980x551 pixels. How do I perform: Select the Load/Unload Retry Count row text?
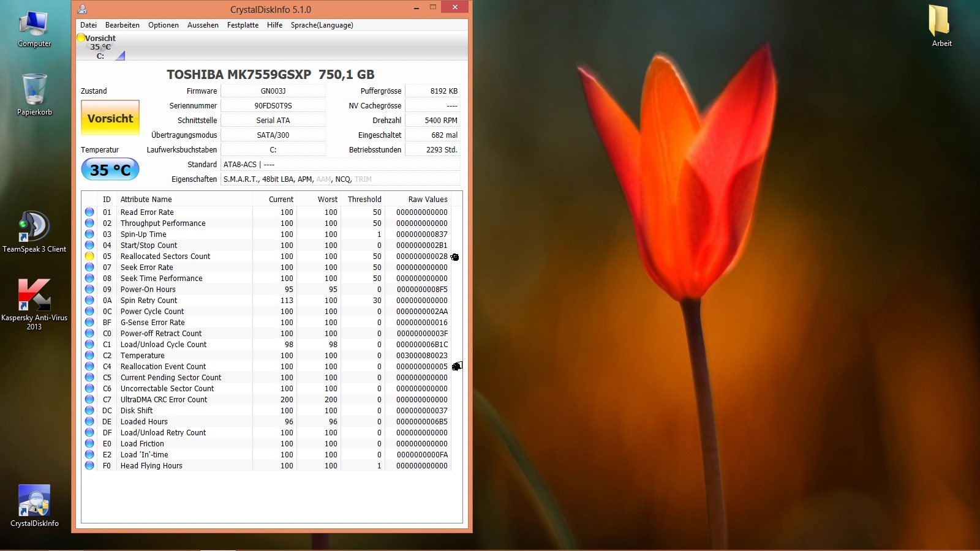coord(163,433)
